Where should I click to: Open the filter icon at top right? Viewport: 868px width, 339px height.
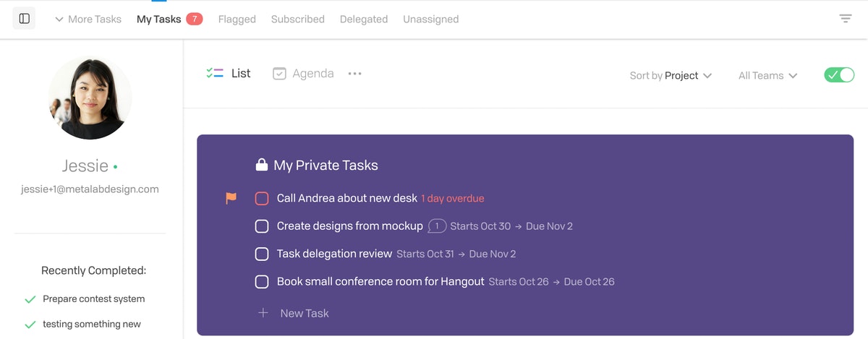pos(846,19)
